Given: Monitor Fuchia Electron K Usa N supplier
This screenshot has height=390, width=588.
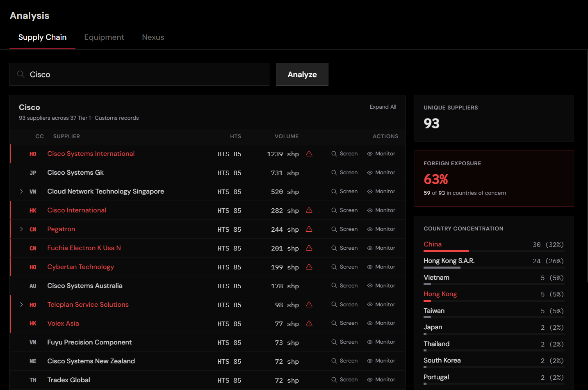Looking at the screenshot, I should tap(381, 248).
